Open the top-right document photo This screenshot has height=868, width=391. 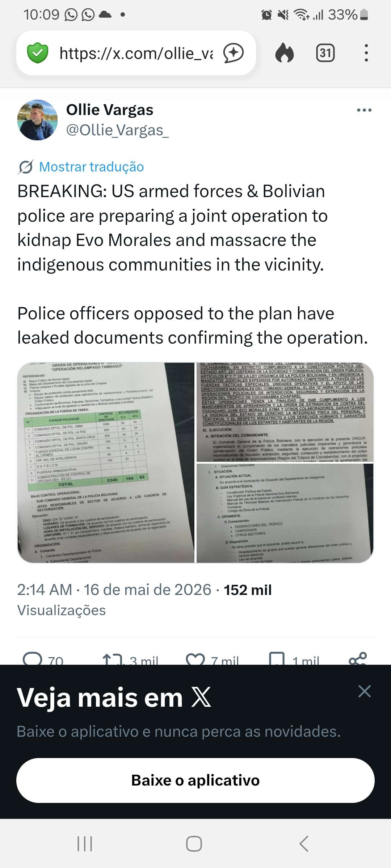[x=285, y=412]
